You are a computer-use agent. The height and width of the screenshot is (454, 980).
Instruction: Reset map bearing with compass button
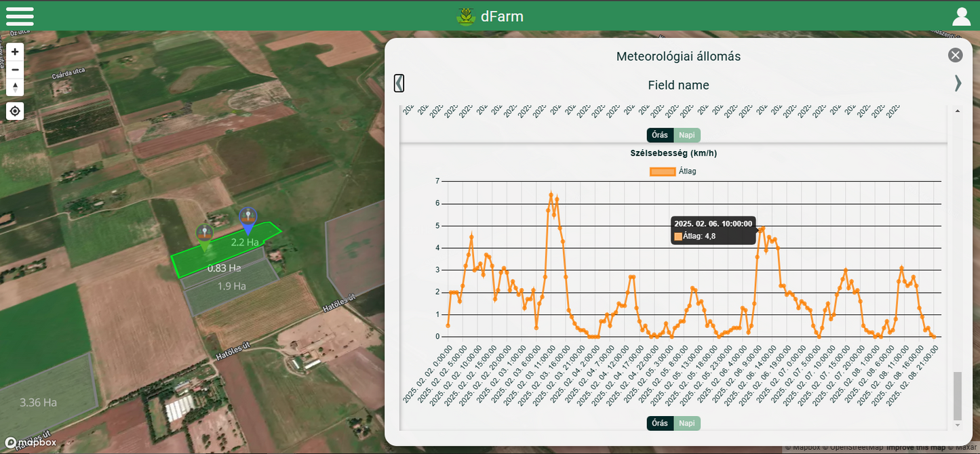tap(15, 87)
